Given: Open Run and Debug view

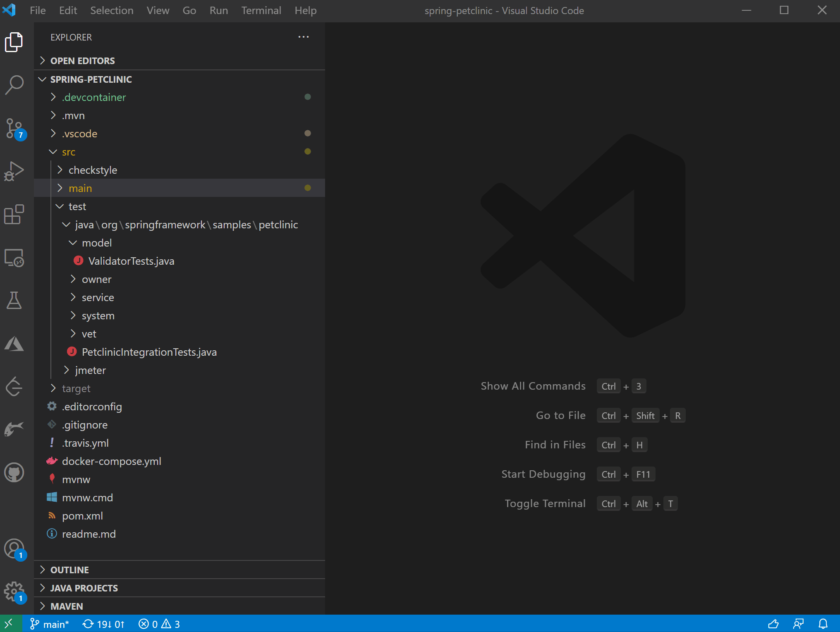Looking at the screenshot, I should [14, 171].
